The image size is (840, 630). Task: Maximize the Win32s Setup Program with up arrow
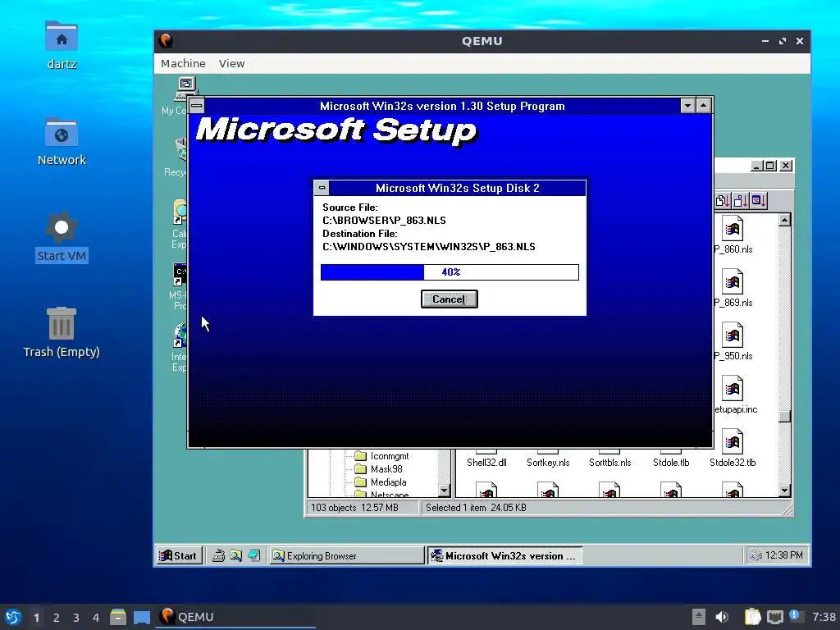703,106
